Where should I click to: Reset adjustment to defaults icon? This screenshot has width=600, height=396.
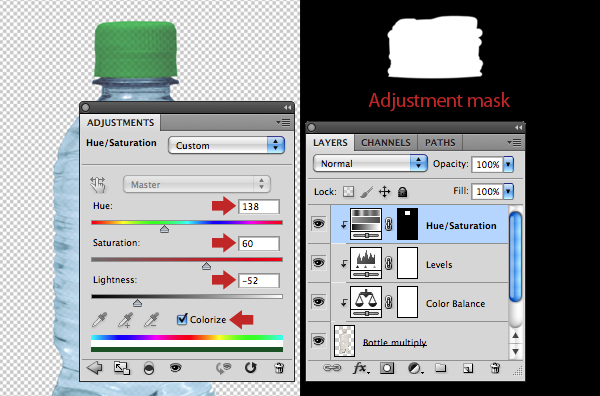(251, 368)
